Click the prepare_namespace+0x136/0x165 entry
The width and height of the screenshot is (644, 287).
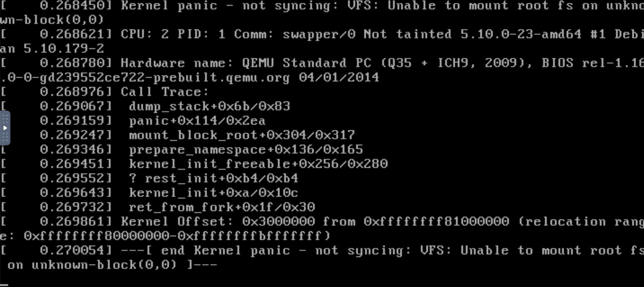tap(246, 150)
